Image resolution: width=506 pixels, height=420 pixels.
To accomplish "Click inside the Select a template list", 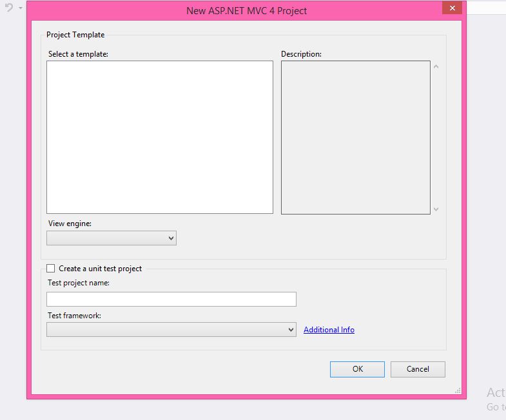I will coord(160,137).
